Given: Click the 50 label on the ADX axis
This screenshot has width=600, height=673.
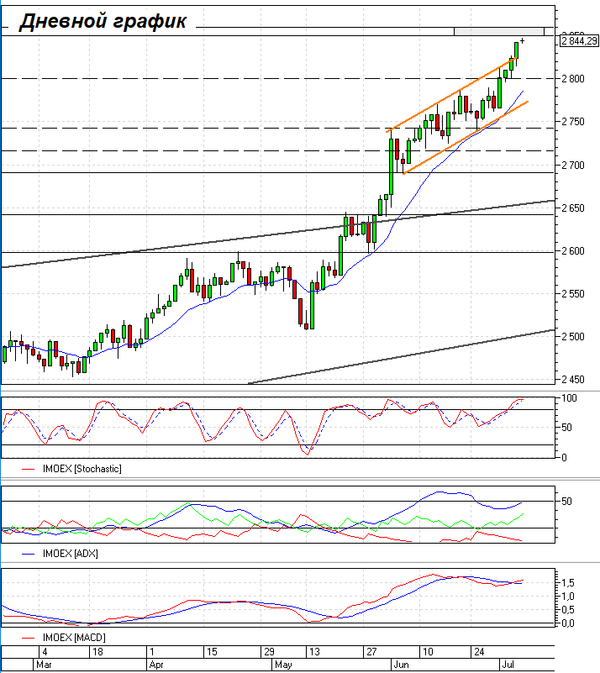Looking at the screenshot, I should click(x=567, y=501).
